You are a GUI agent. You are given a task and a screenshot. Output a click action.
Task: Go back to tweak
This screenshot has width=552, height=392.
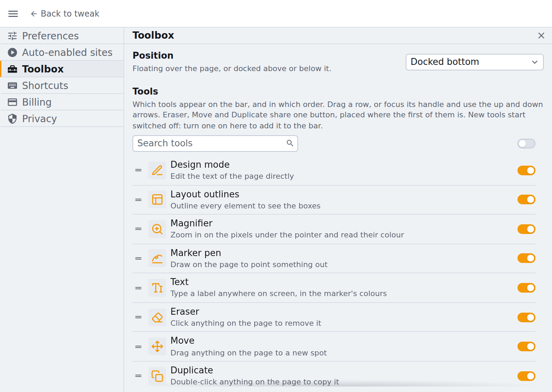65,13
